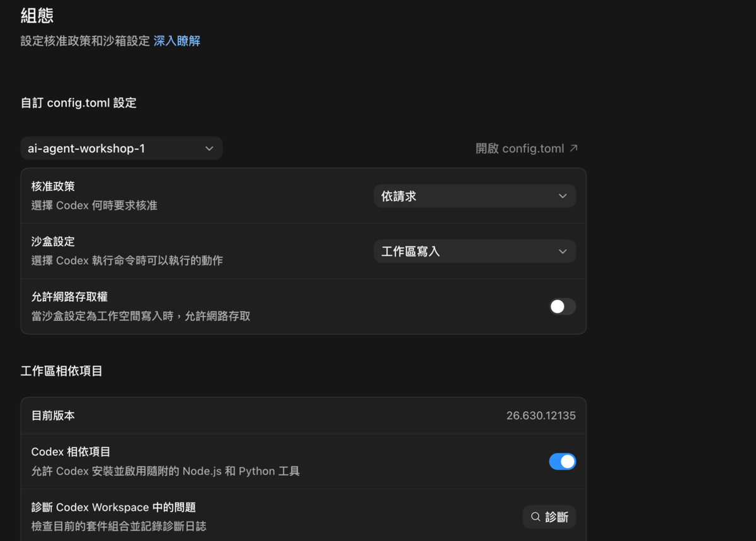Click the magnifier icon in 診斷 button
The image size is (756, 541).
[x=535, y=517]
